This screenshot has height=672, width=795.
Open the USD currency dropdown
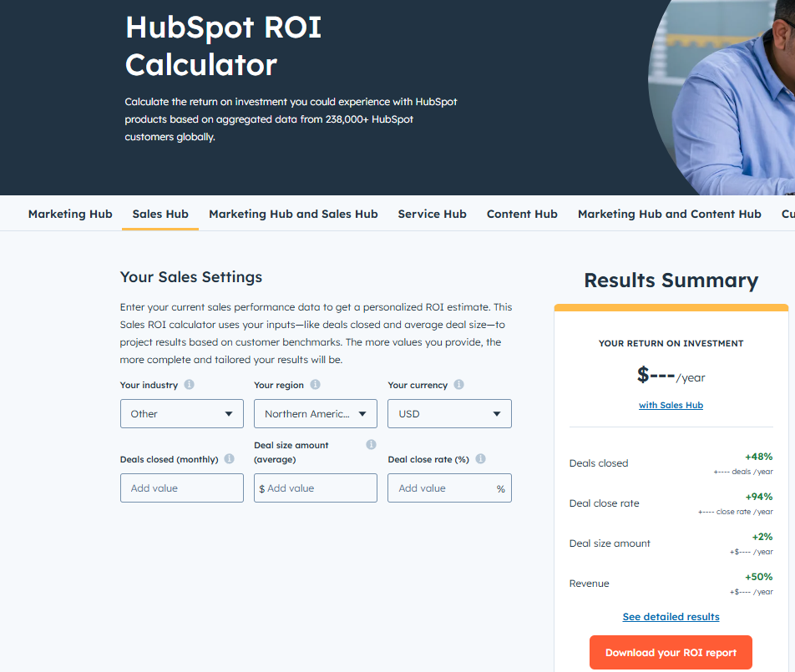pyautogui.click(x=449, y=414)
